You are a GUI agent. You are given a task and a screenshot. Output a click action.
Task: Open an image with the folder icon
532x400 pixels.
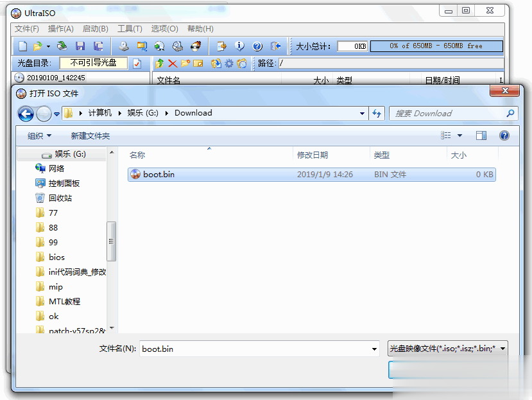pyautogui.click(x=37, y=46)
